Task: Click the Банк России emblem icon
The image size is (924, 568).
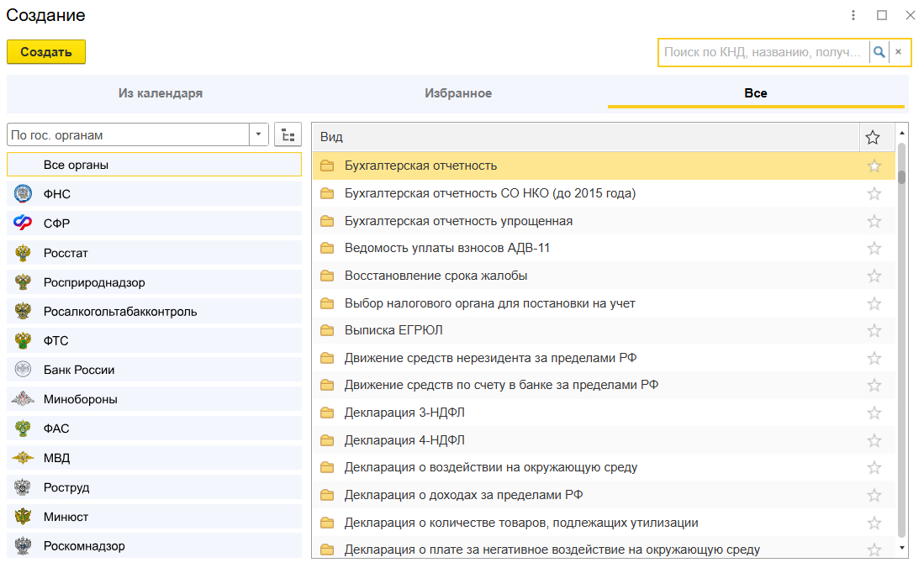Action: [x=23, y=370]
